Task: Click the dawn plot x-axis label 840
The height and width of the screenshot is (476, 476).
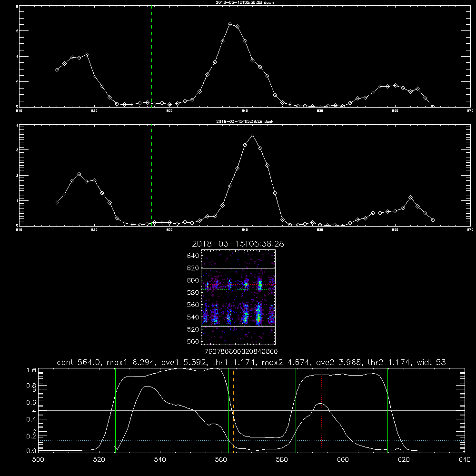Action: coord(245,111)
